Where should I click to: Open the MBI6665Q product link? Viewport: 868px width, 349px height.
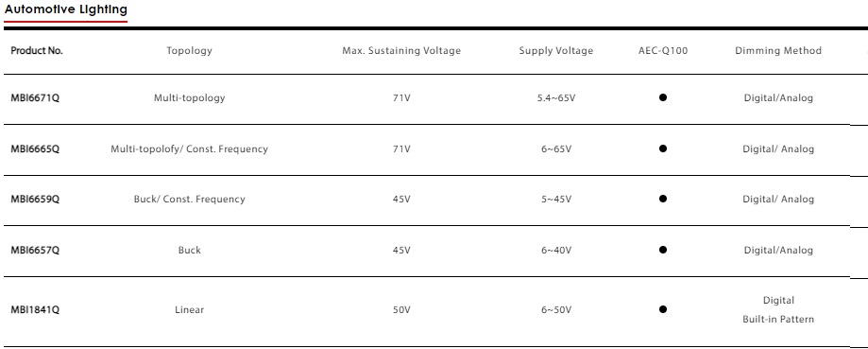pyautogui.click(x=35, y=149)
